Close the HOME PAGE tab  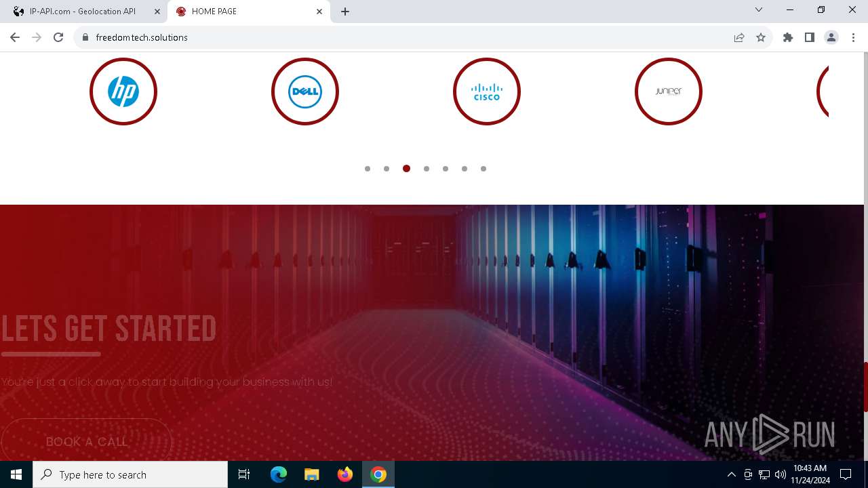point(319,12)
